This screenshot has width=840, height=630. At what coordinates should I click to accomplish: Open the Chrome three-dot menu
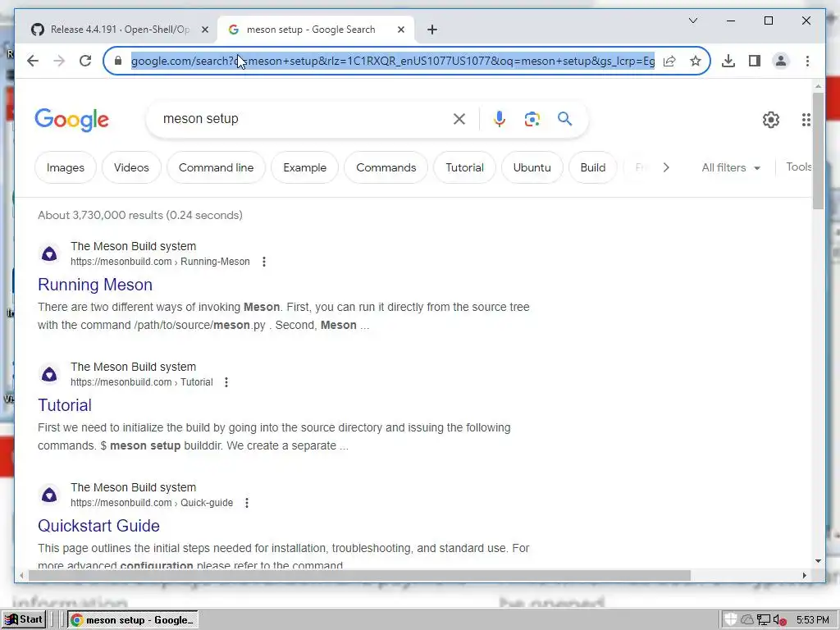tap(807, 61)
